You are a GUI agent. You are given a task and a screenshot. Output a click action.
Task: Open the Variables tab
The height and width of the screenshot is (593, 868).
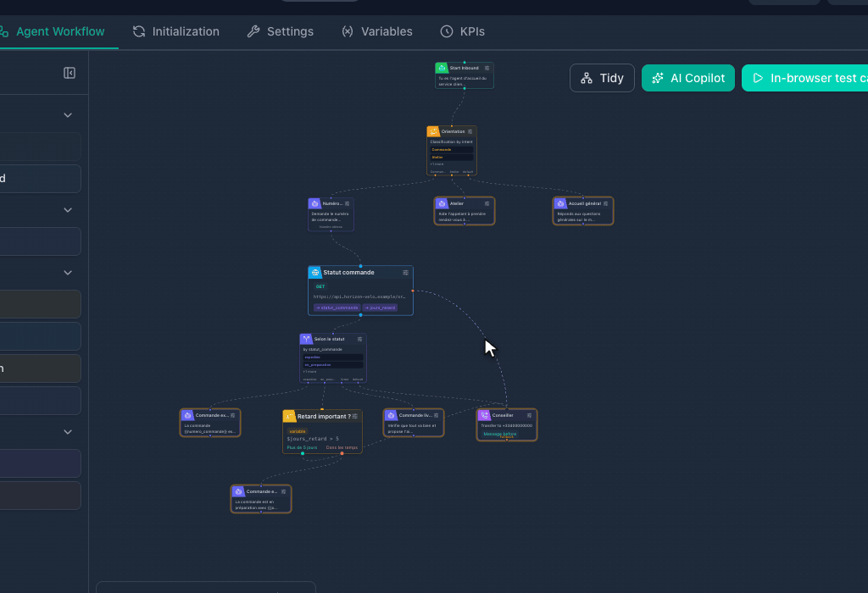click(x=377, y=31)
